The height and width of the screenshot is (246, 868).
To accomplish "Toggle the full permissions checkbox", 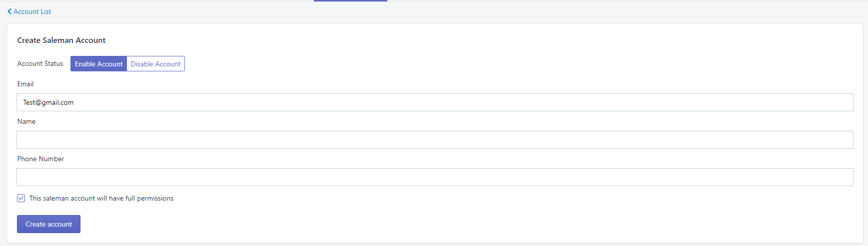I will click(21, 198).
